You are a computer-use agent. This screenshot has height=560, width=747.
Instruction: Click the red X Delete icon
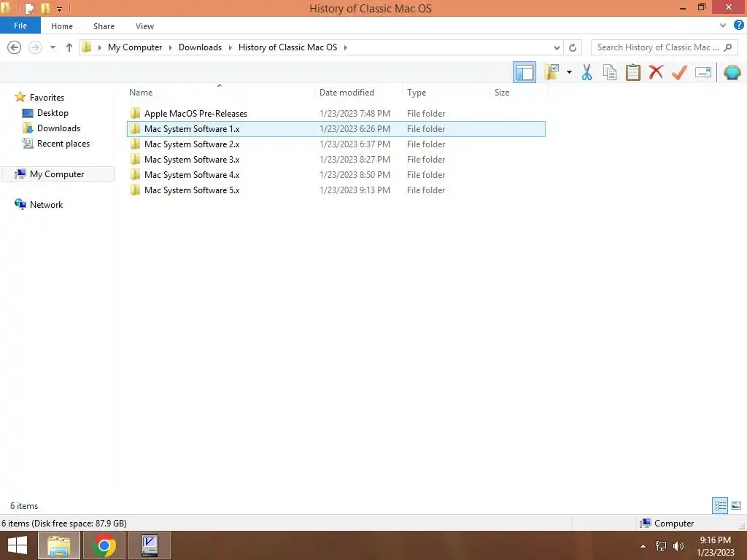[x=656, y=72]
